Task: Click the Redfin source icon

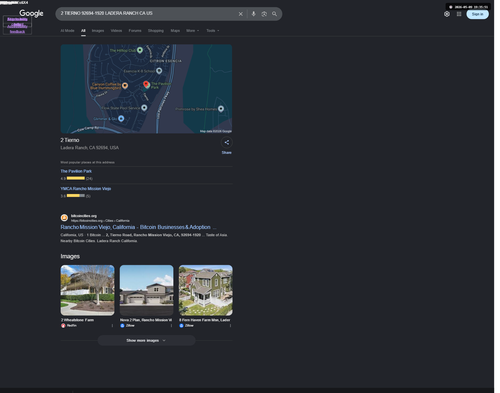Action: click(x=63, y=326)
